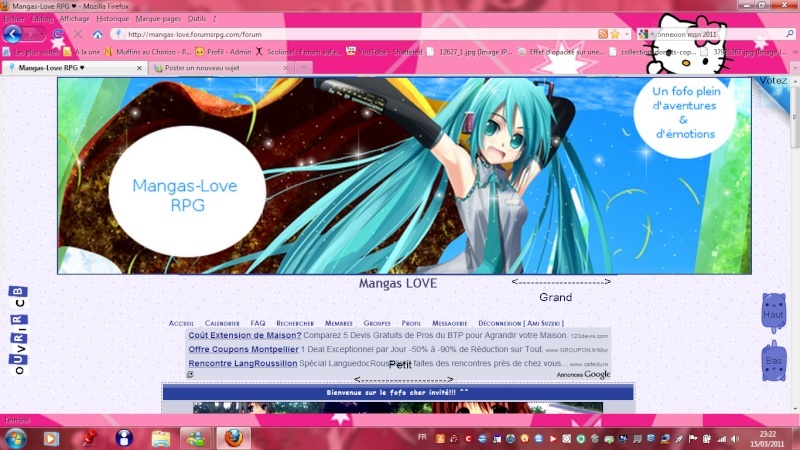Click the stop loading X icon
This screenshot has width=800, height=450.
(78, 34)
